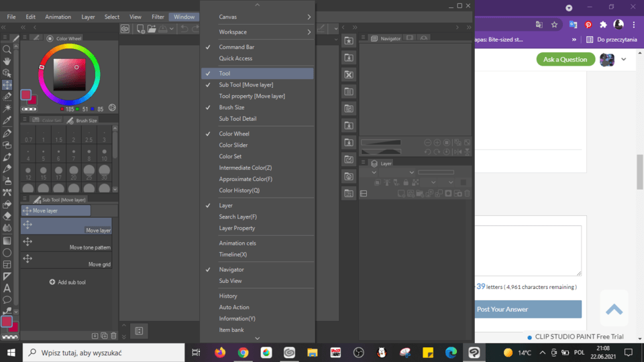Open the profile dropdown arrow on webpage

623,59
